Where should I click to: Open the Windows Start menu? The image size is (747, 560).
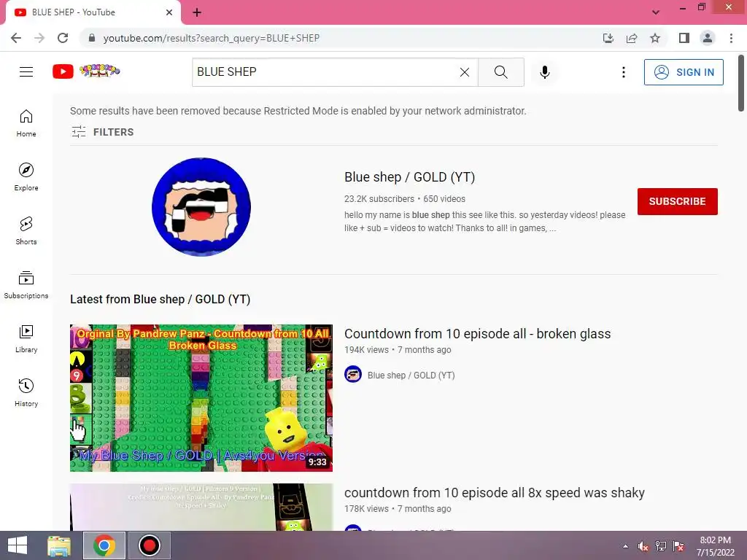18,545
